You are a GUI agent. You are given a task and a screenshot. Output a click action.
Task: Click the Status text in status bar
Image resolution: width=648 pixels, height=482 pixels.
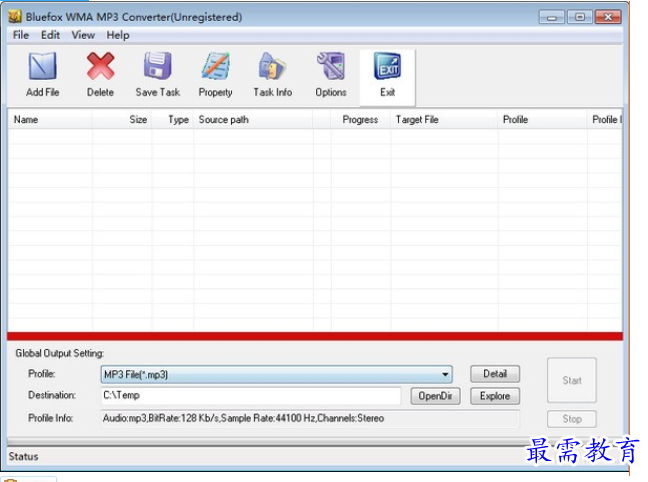(24, 456)
